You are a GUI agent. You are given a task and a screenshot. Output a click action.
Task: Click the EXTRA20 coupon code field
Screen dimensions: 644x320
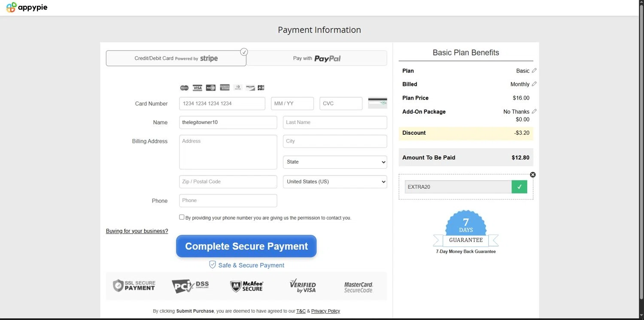coord(458,187)
